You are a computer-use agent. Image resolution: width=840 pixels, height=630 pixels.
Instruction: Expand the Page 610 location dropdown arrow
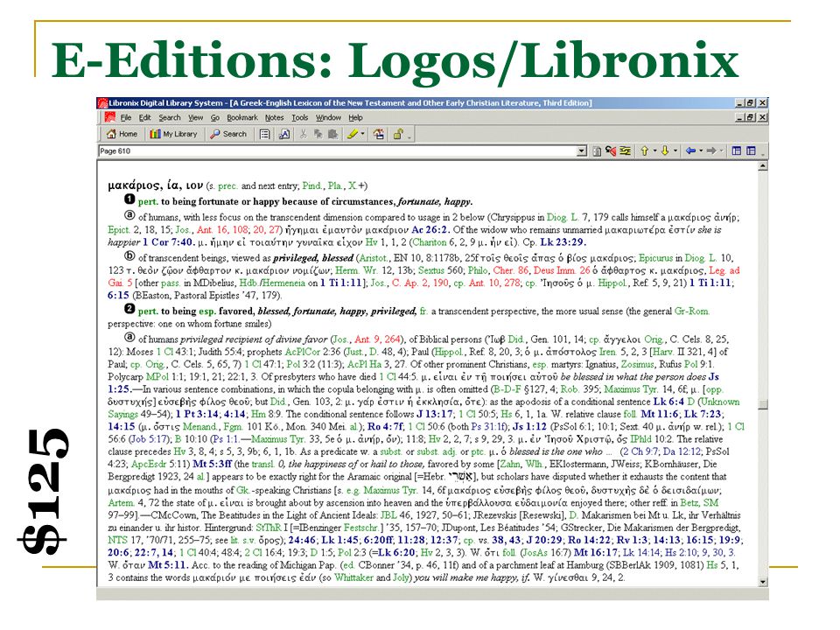coord(582,151)
